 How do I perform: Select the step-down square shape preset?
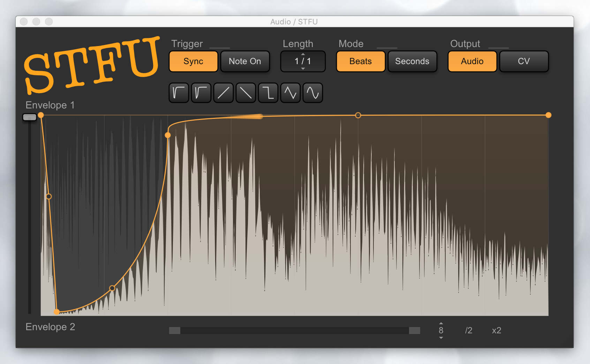(268, 93)
